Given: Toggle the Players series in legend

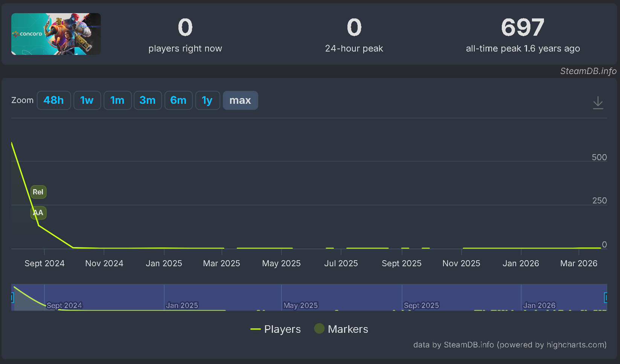Looking at the screenshot, I should [276, 329].
